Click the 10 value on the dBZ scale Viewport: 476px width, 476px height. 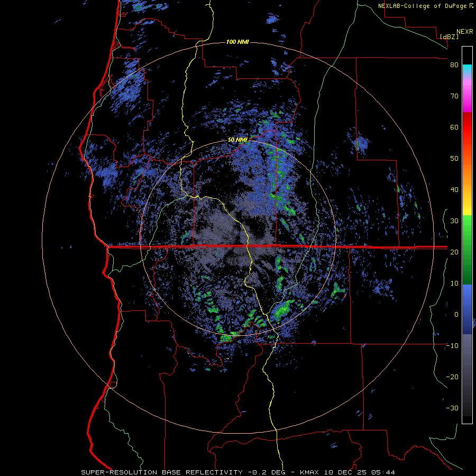pyautogui.click(x=454, y=283)
